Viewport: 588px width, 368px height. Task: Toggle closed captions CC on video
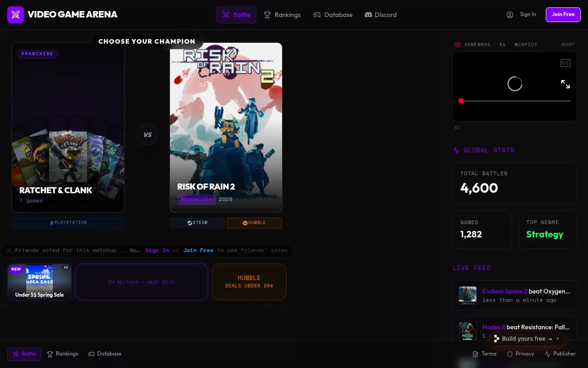coord(565,63)
